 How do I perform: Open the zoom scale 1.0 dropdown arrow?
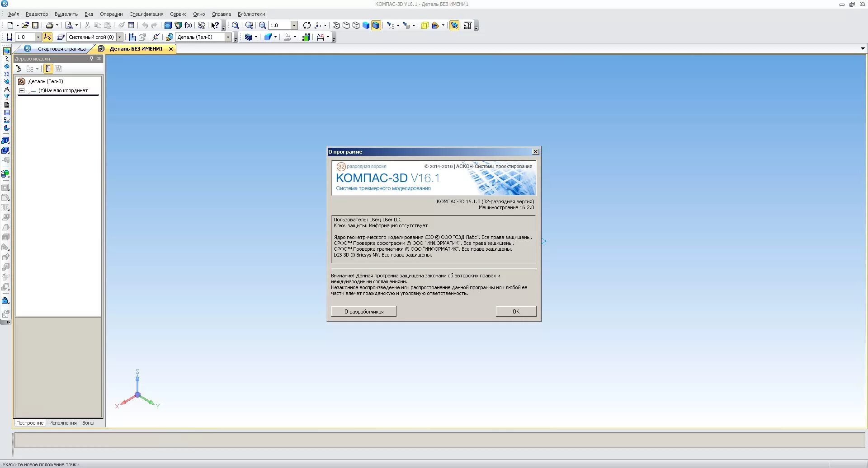click(294, 25)
